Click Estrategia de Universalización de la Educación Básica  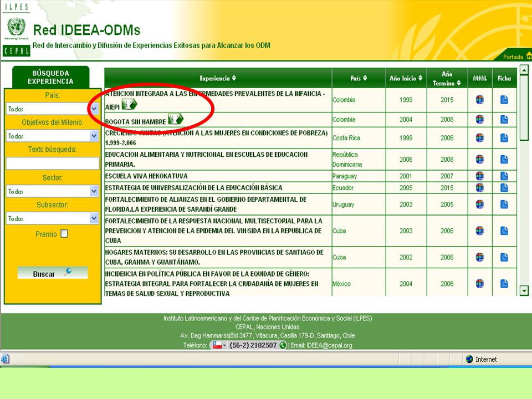pyautogui.click(x=194, y=188)
